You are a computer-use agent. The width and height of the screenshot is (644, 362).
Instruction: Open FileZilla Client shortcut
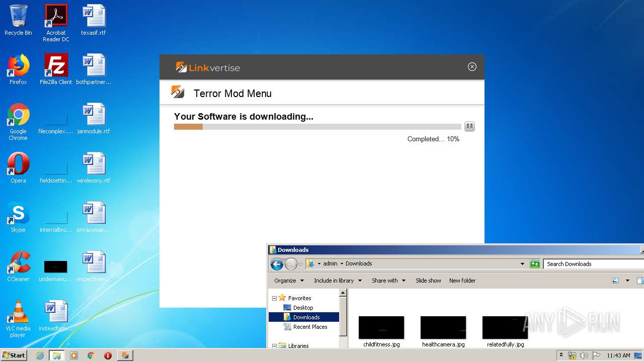point(56,69)
